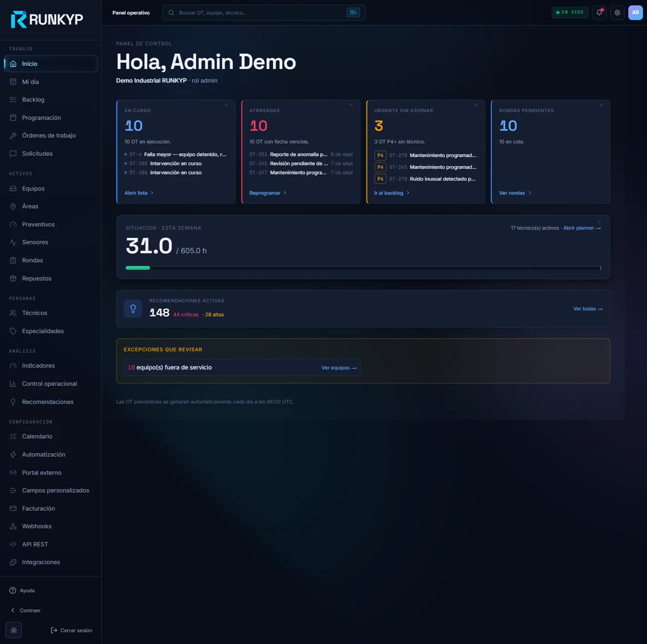
Task: Open the Ver rondas link
Action: (x=515, y=193)
